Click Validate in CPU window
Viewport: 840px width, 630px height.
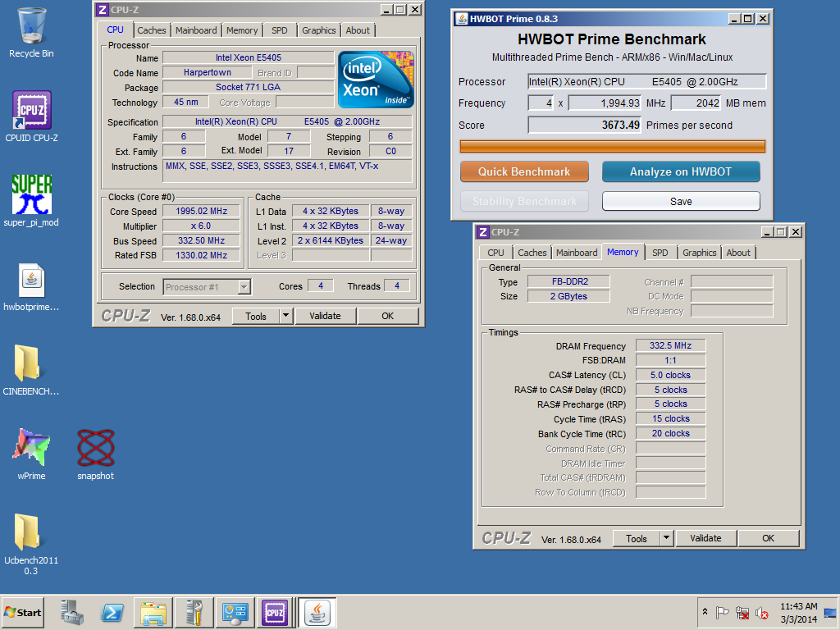pos(325,316)
